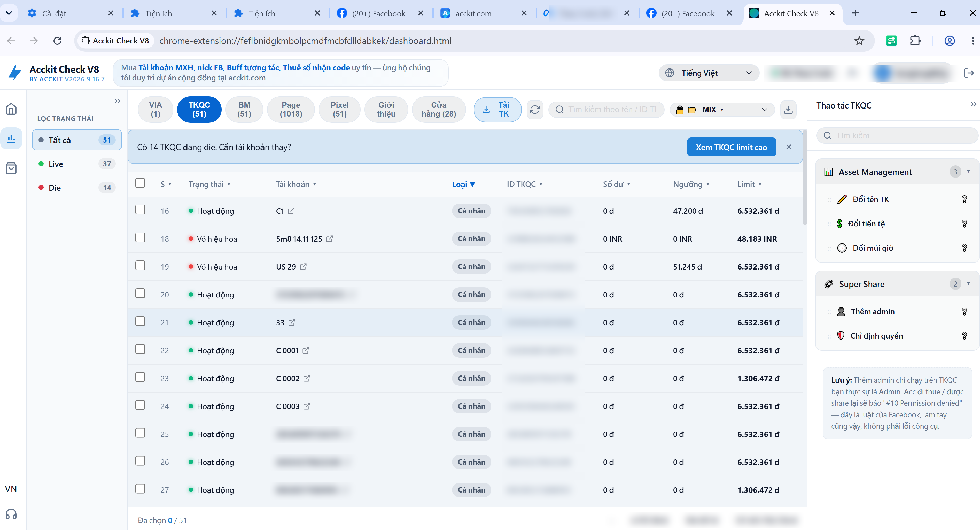This screenshot has height=530, width=980.
Task: Click the Xem TKQC limit cao button
Action: pos(731,147)
